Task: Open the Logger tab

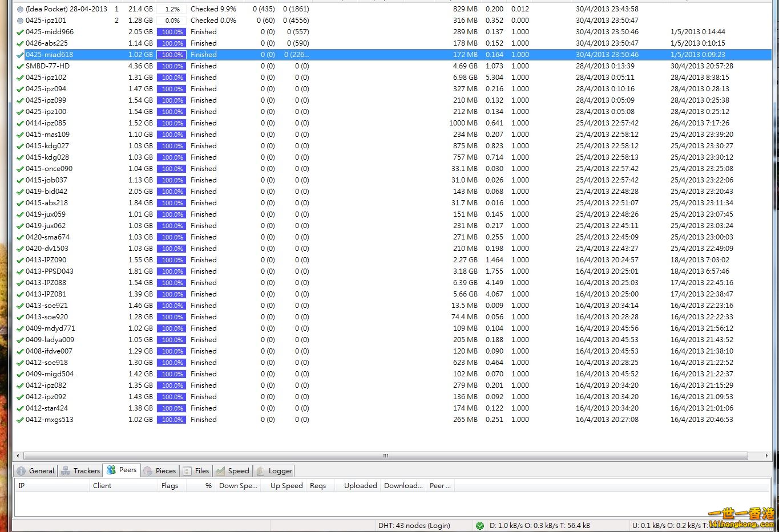Action: coord(275,470)
